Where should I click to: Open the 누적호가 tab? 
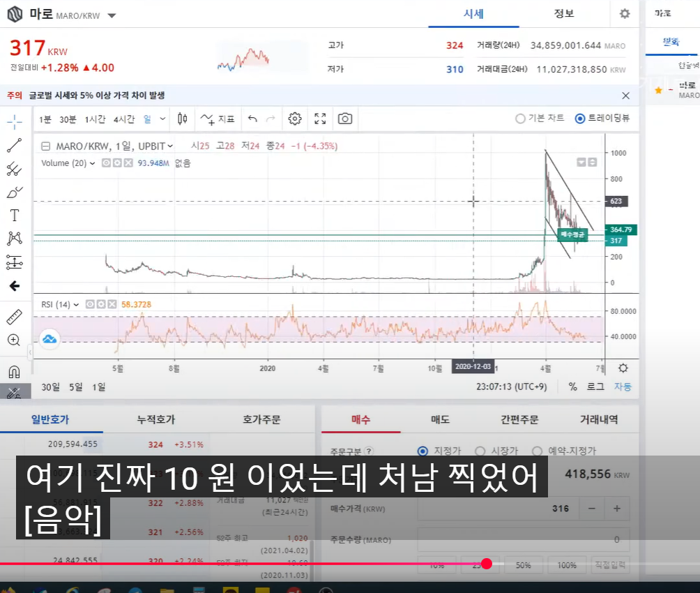click(x=155, y=419)
